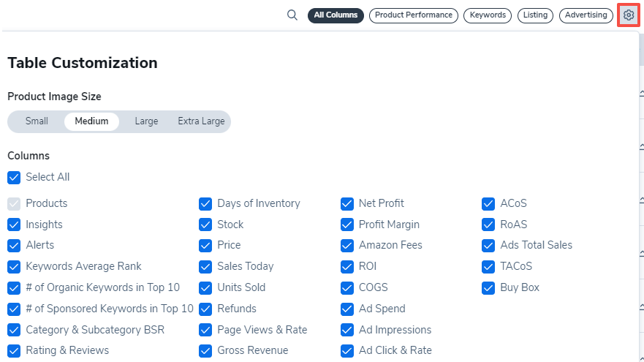Viewport: 644px width, 362px height.
Task: Disable the Days of Inventory column
Action: [205, 203]
